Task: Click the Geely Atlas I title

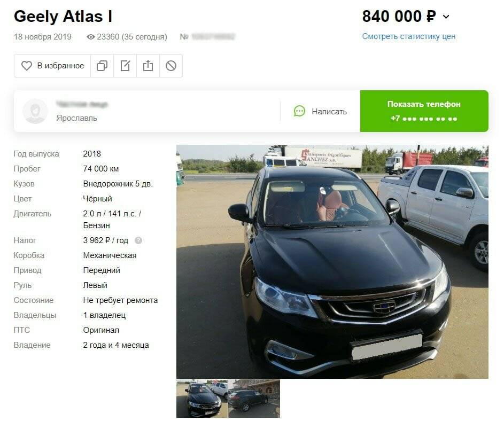Action: [x=63, y=17]
